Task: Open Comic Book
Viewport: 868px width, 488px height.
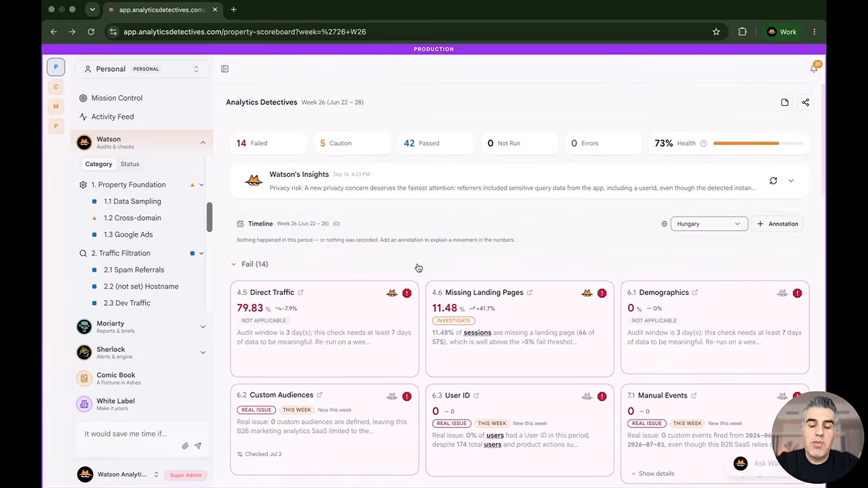Action: [142, 378]
